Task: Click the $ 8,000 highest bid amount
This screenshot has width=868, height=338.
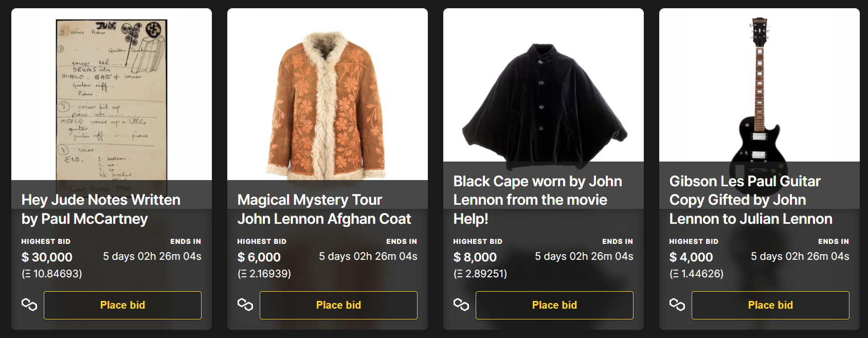Action: [475, 257]
